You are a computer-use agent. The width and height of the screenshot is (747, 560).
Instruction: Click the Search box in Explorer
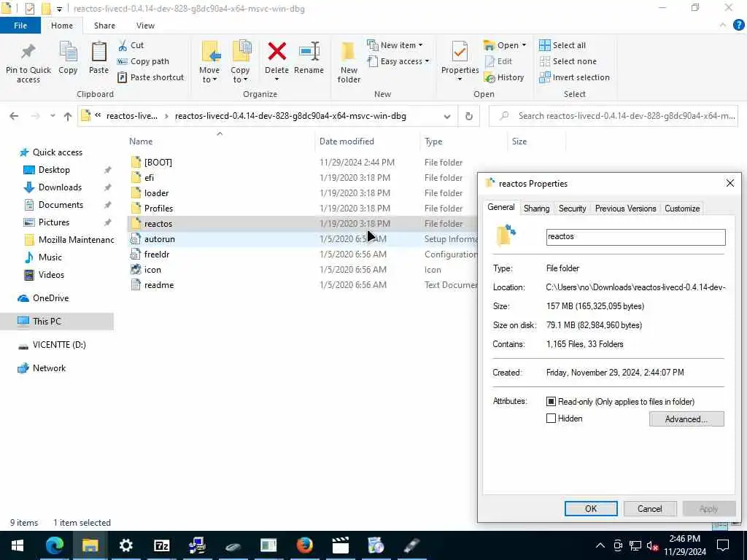tap(614, 116)
